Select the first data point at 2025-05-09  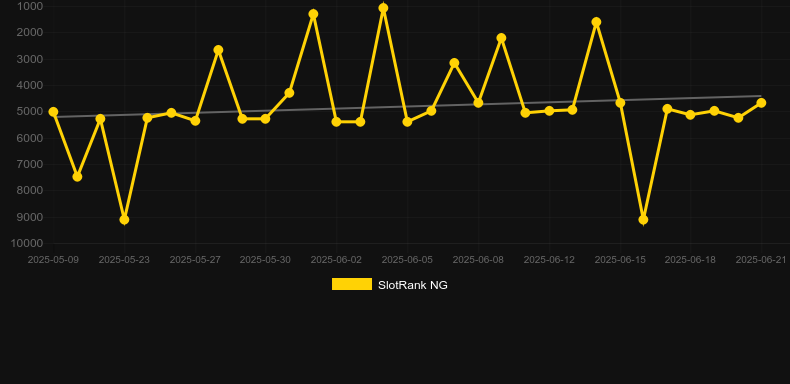53,112
